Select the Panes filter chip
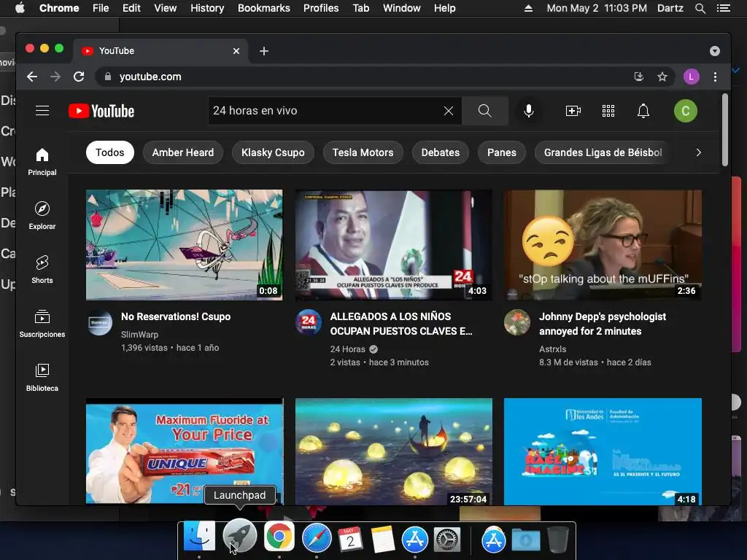The height and width of the screenshot is (560, 747). coord(502,152)
